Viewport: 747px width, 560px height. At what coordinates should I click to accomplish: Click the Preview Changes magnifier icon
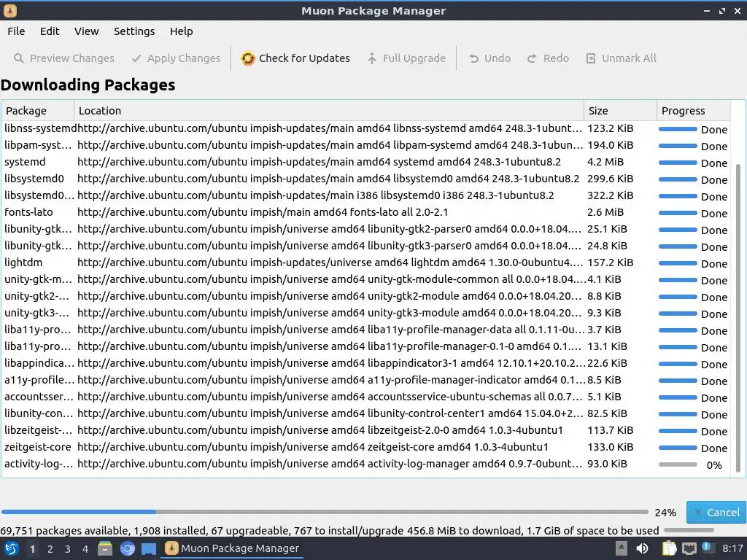[x=18, y=58]
